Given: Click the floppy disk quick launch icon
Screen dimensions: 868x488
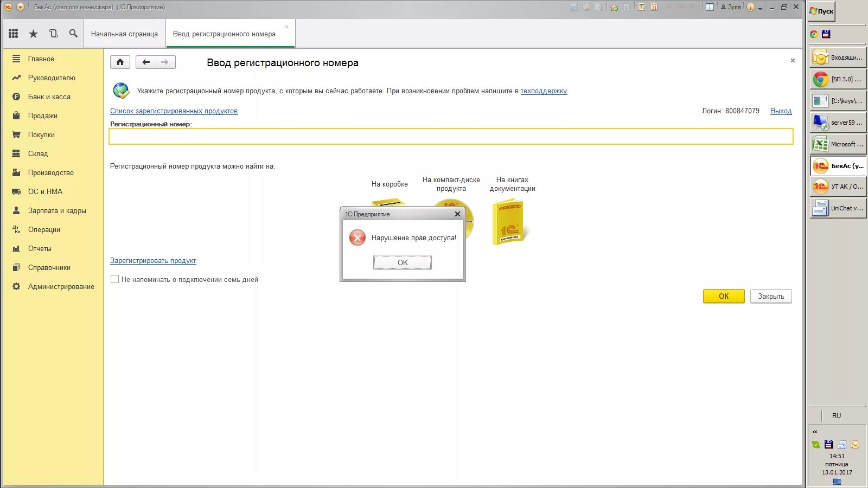Looking at the screenshot, I should point(826,34).
